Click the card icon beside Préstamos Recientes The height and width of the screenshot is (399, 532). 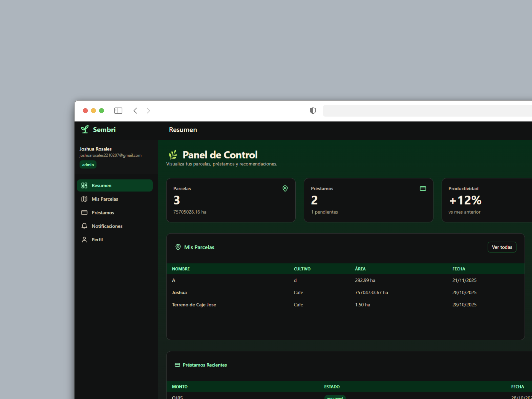(177, 365)
